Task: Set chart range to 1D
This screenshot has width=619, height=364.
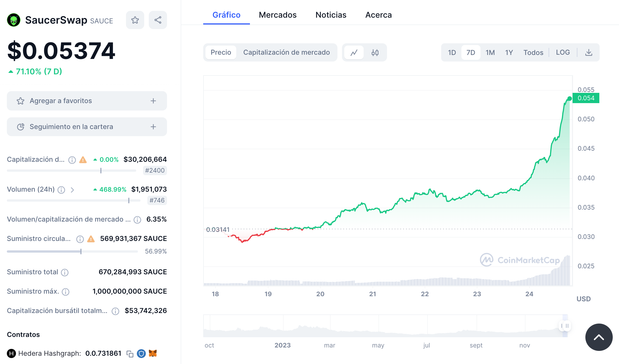Action: pyautogui.click(x=452, y=52)
